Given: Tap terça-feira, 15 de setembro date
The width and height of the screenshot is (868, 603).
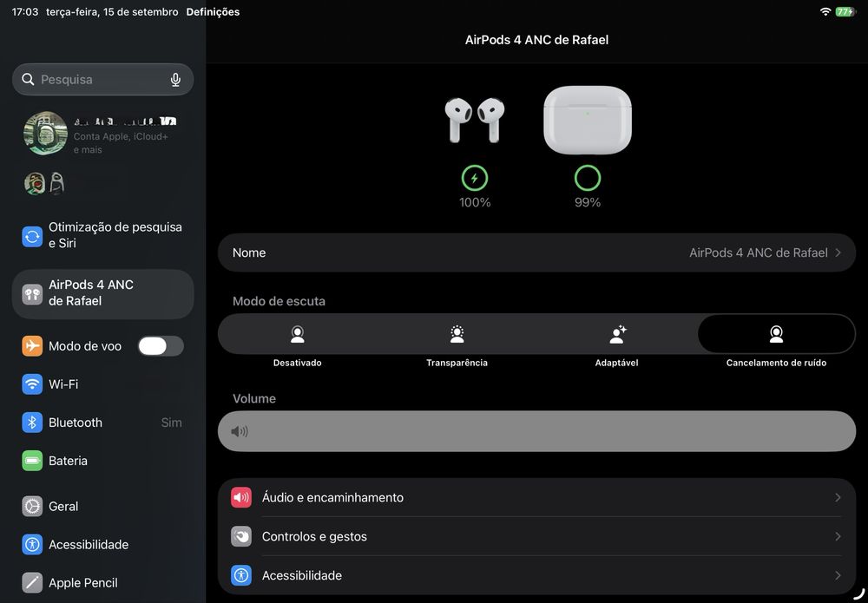Looking at the screenshot, I should pyautogui.click(x=112, y=11).
